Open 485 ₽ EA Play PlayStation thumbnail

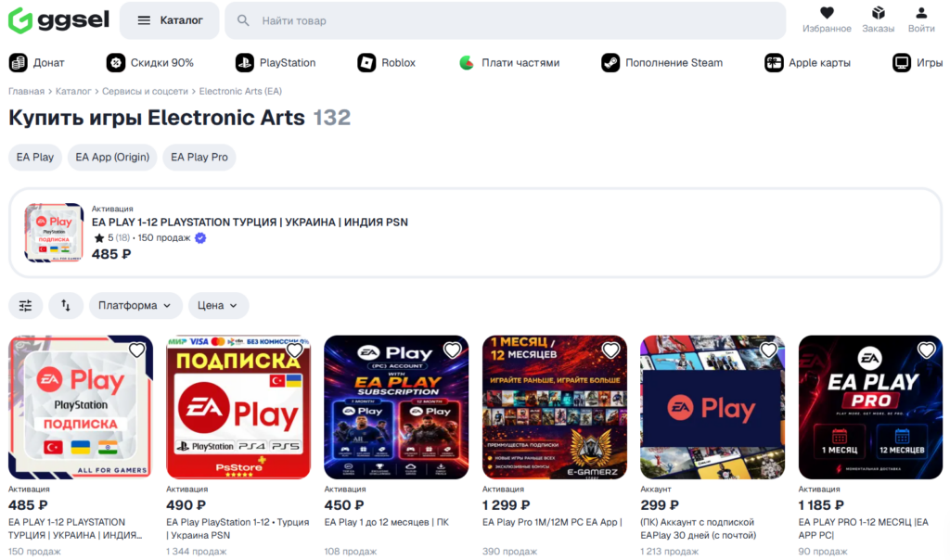pos(81,407)
